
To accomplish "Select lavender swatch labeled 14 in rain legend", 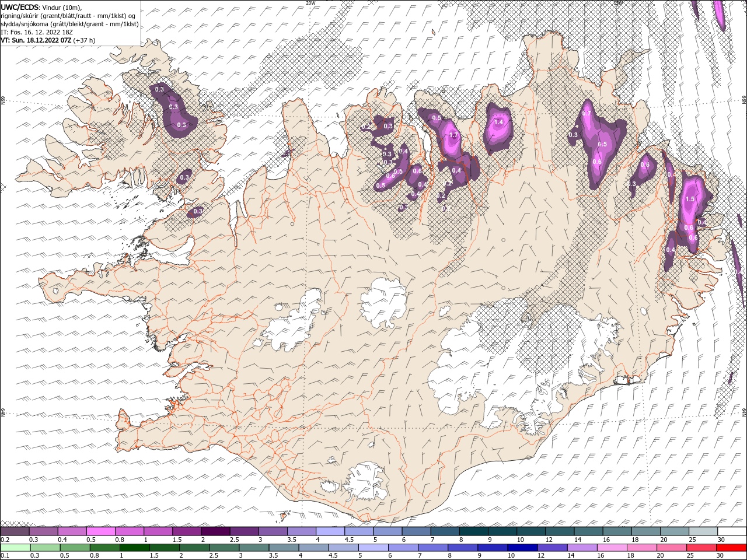I will [581, 548].
